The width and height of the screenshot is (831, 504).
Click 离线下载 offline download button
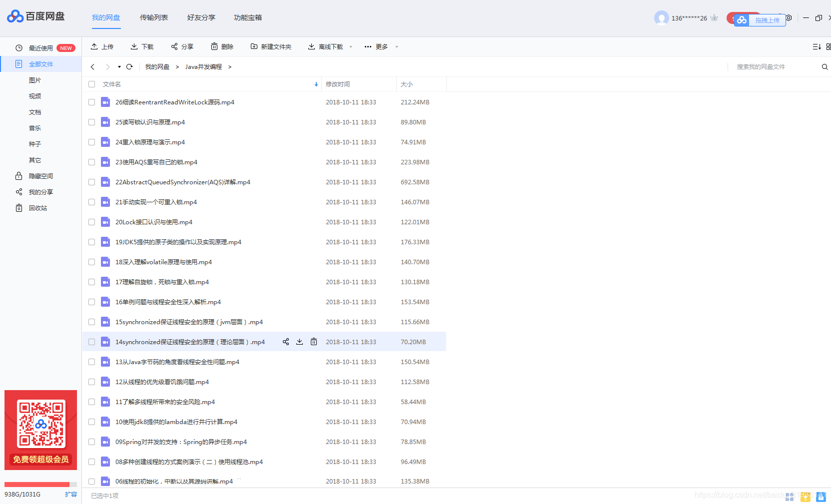coord(325,46)
